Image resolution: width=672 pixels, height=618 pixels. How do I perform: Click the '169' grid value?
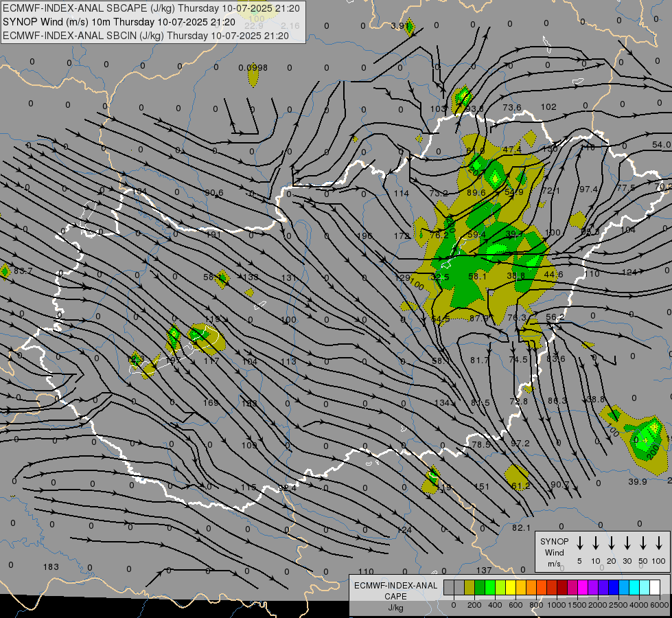click(x=211, y=402)
